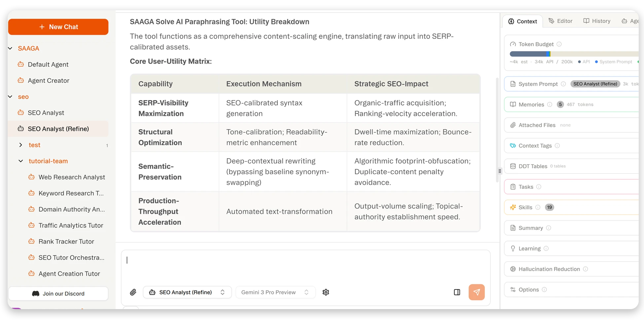Viewport: 644px width, 320px height.
Task: Open chat settings via the gear icon
Action: coord(326,292)
